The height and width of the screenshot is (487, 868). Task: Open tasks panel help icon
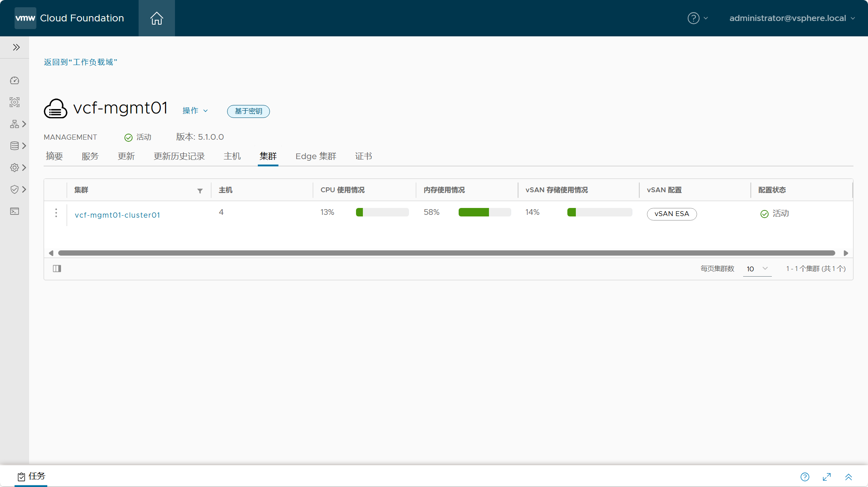[x=805, y=477]
